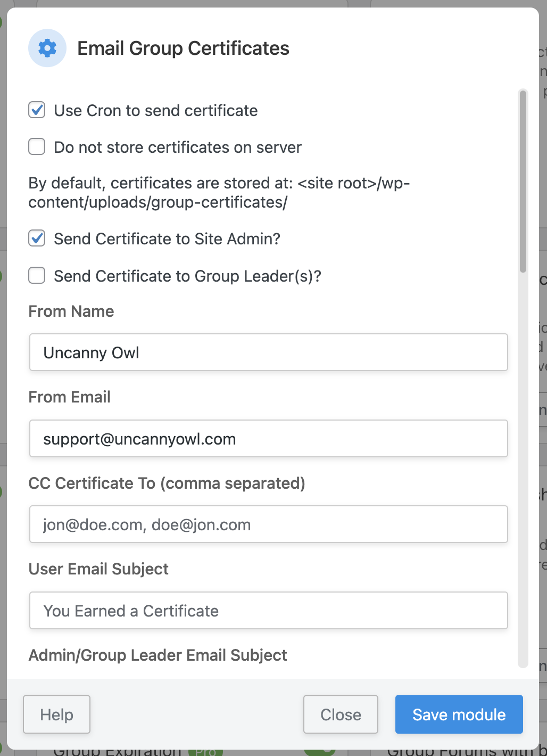Enable Do not store certificates on server

tap(37, 146)
